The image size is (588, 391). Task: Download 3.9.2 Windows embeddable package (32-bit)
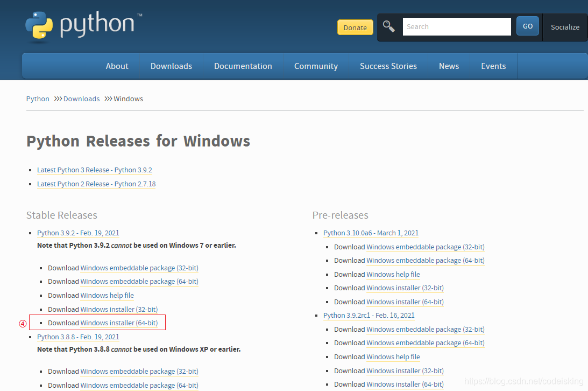click(x=139, y=268)
